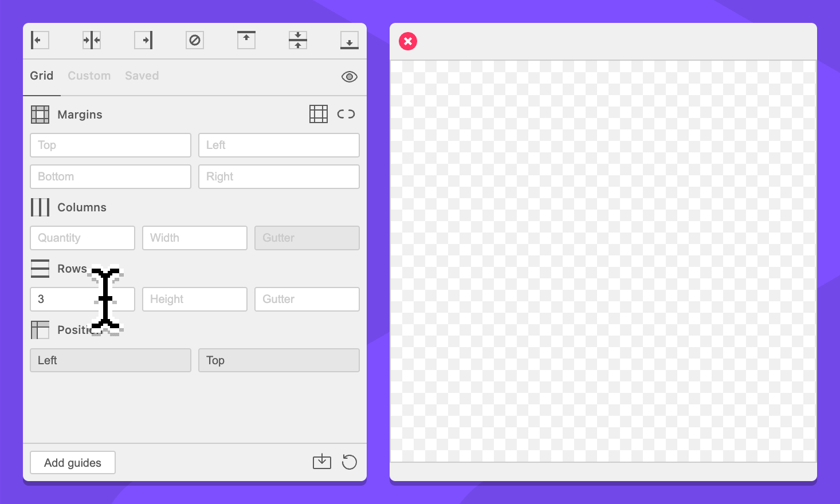Click the clear guides icon
The height and width of the screenshot is (504, 840).
[195, 40]
